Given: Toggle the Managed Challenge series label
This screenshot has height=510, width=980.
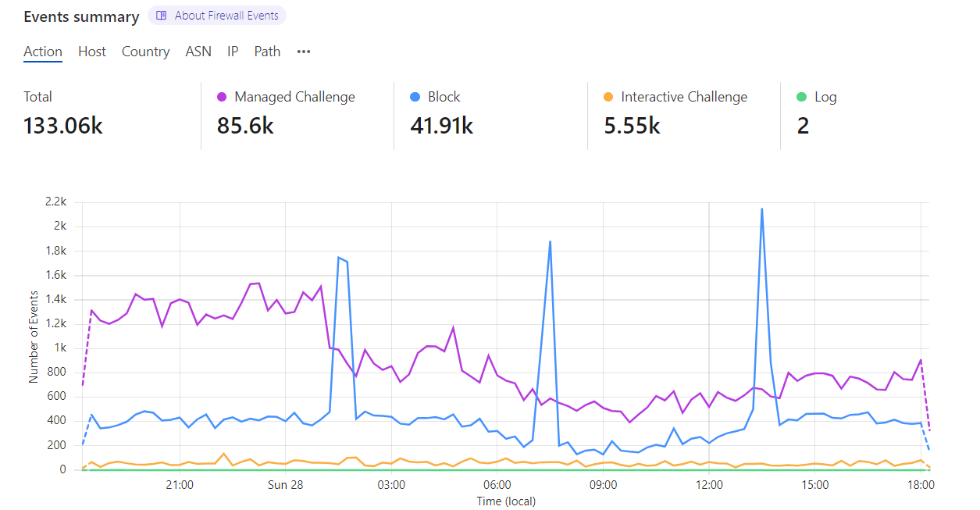Looking at the screenshot, I should [294, 97].
